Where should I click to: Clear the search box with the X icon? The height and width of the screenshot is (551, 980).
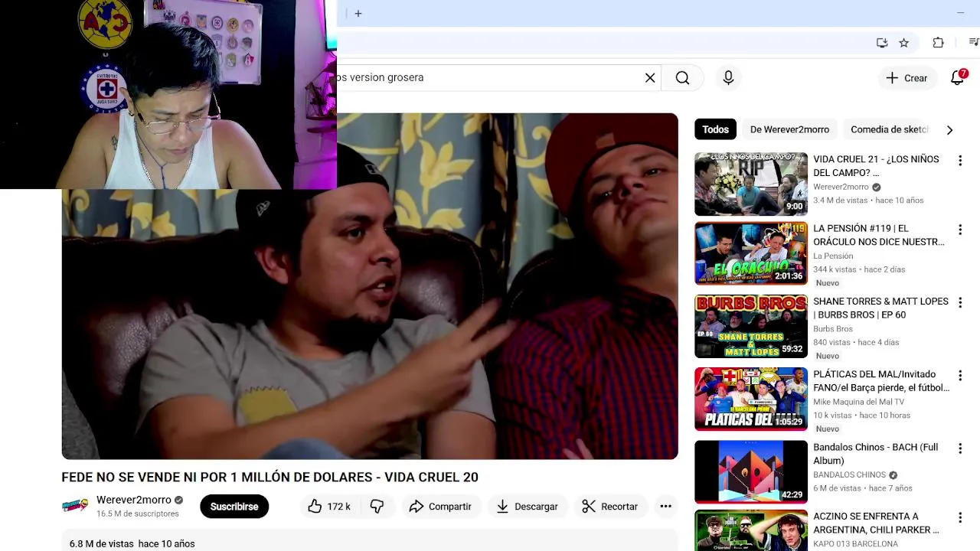pyautogui.click(x=650, y=78)
